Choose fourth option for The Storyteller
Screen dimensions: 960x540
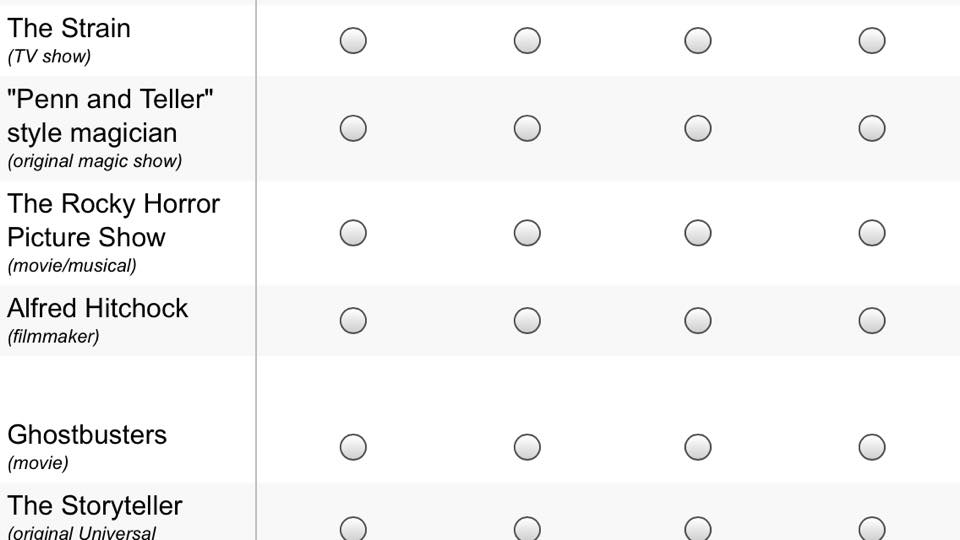click(x=872, y=529)
